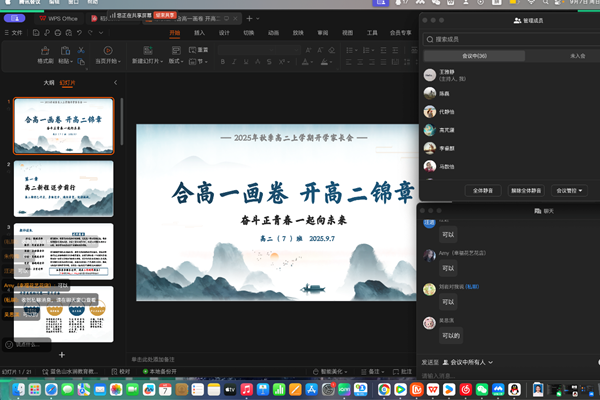Click the 全体静音 button
600x400 pixels.
point(480,189)
